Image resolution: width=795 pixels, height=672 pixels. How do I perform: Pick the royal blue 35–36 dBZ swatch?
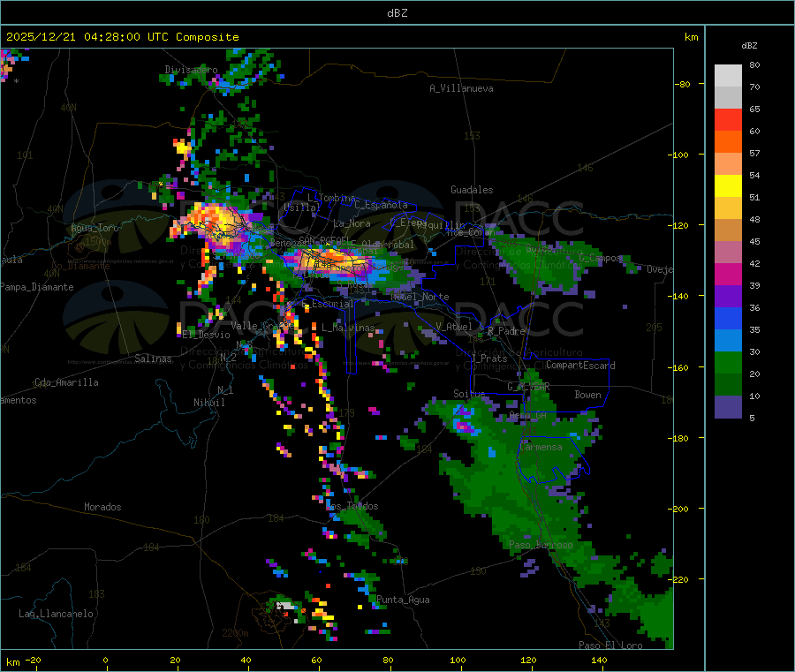[x=728, y=318]
